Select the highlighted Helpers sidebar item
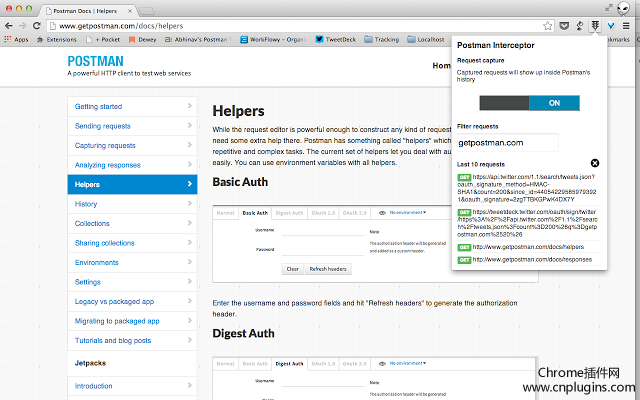The height and width of the screenshot is (400, 640). [x=132, y=184]
